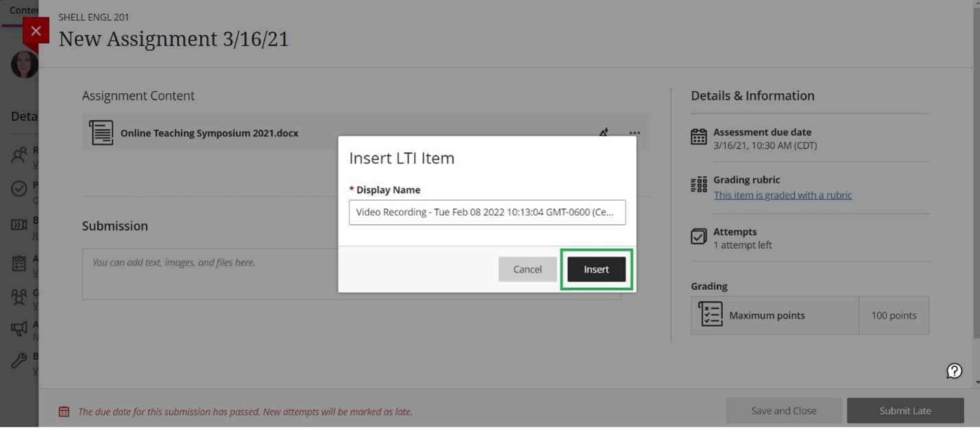This screenshot has height=429, width=980.
Task: Open the three-dot menu for the docx file
Action: pos(635,133)
